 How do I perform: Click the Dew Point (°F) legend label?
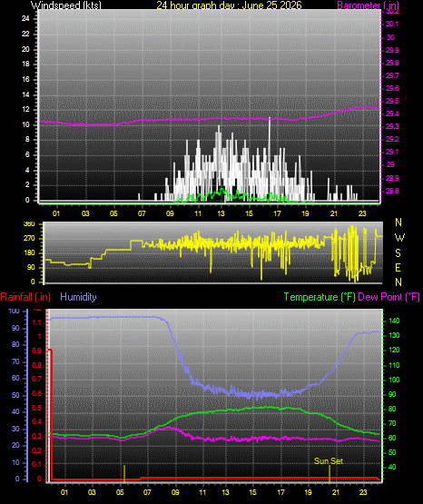(389, 297)
